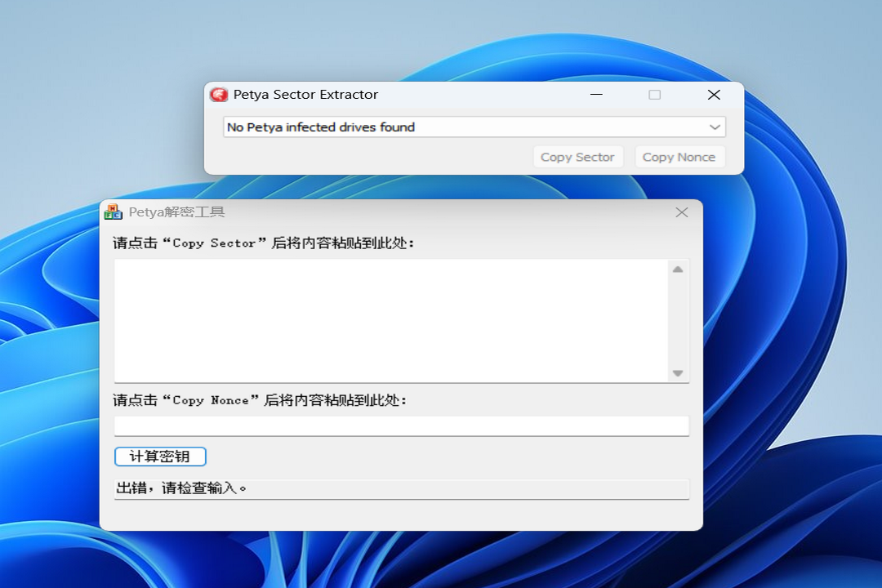Click the 'Copy Sector' paste instruction label
The width and height of the screenshot is (882, 588).
coord(264,243)
